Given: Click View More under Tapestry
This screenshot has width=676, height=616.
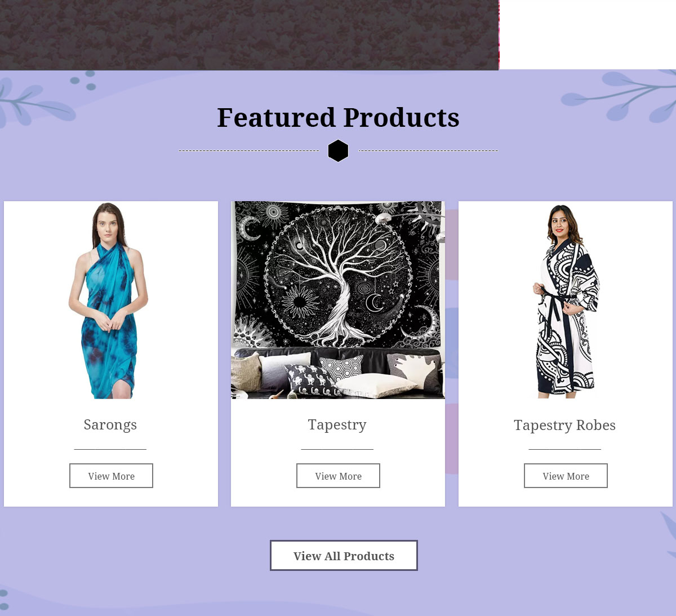Looking at the screenshot, I should [x=338, y=476].
